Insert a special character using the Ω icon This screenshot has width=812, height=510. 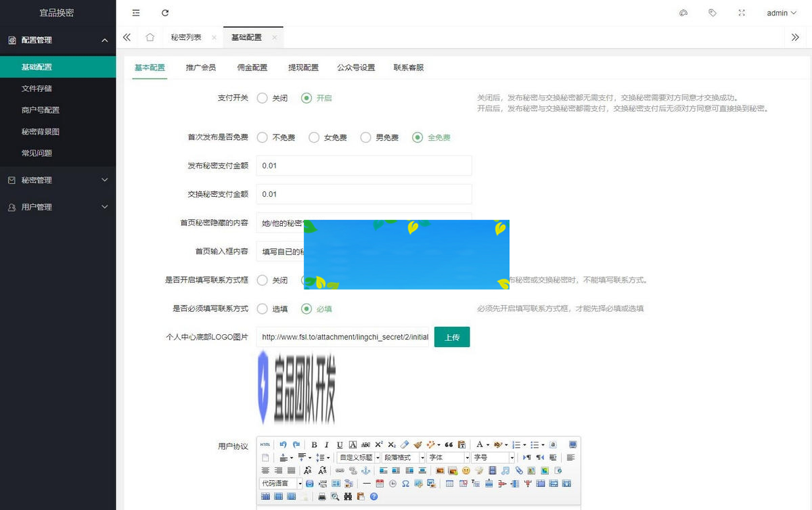click(405, 484)
